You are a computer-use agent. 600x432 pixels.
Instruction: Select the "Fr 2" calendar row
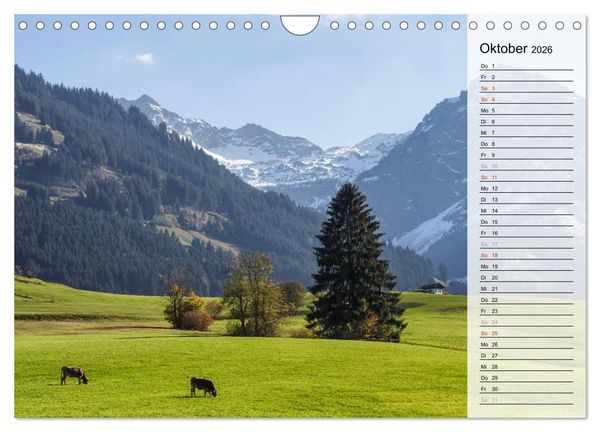(526, 77)
